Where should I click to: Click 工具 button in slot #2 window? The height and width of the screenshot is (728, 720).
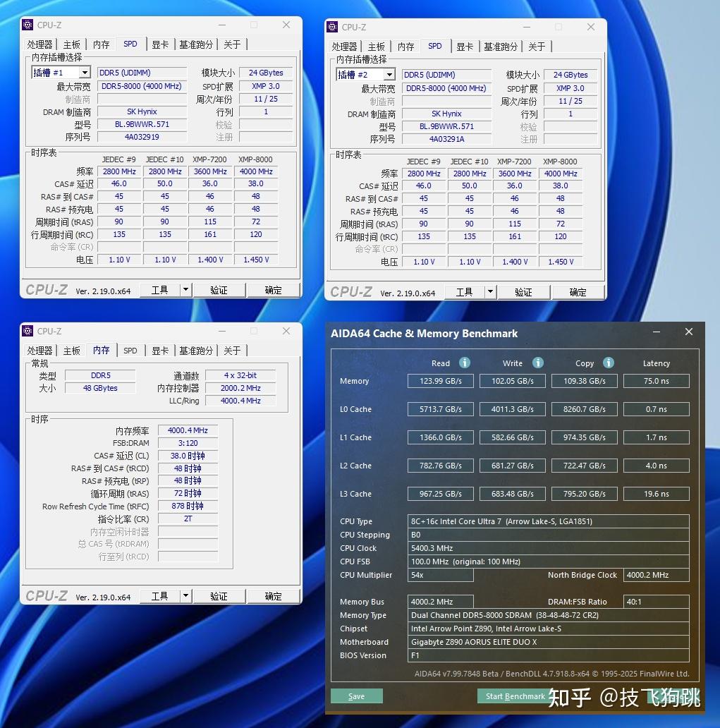tap(464, 292)
